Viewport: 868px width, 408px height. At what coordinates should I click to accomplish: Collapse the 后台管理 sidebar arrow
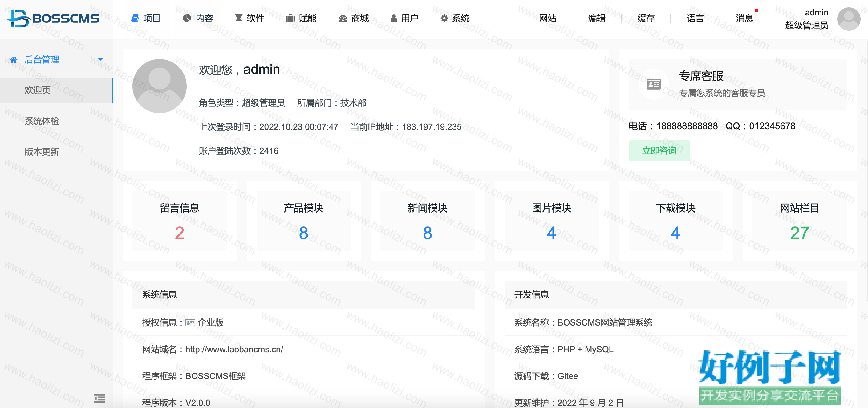(100, 60)
